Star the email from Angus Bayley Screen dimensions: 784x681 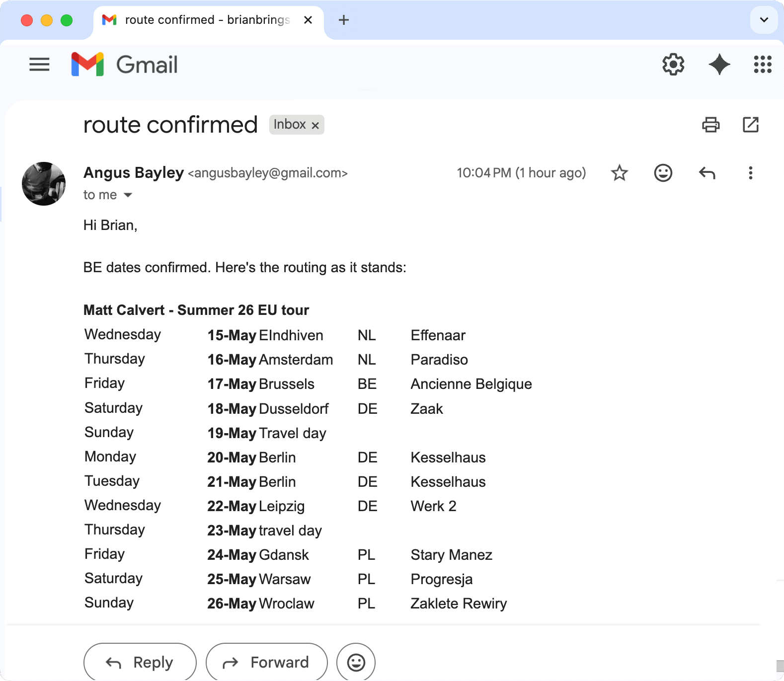pos(619,173)
